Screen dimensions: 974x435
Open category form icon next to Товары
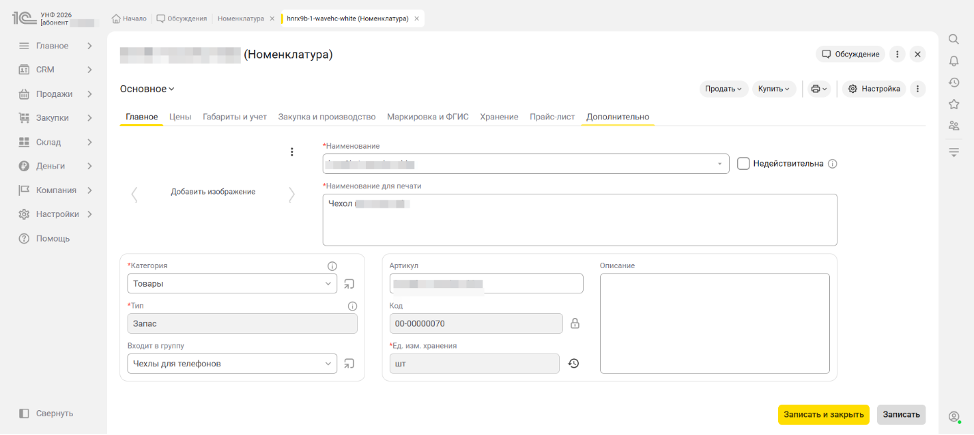pos(349,284)
